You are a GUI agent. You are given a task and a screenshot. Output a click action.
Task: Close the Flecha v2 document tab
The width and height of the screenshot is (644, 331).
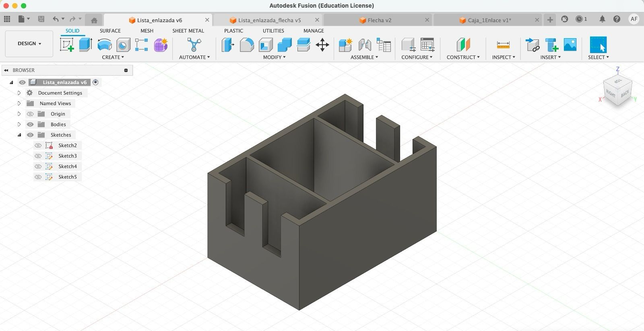coord(427,20)
